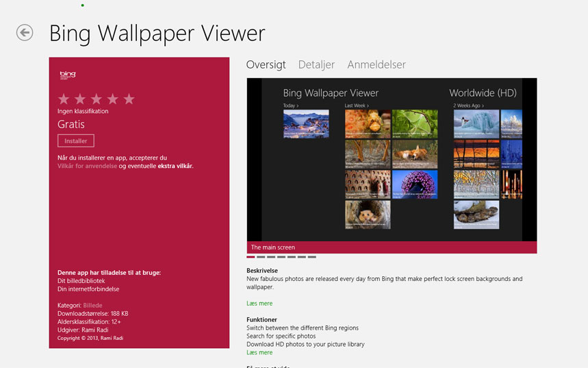Click the Worldwide (HD) heading in screenshot
The image size is (588, 368).
pos(483,93)
